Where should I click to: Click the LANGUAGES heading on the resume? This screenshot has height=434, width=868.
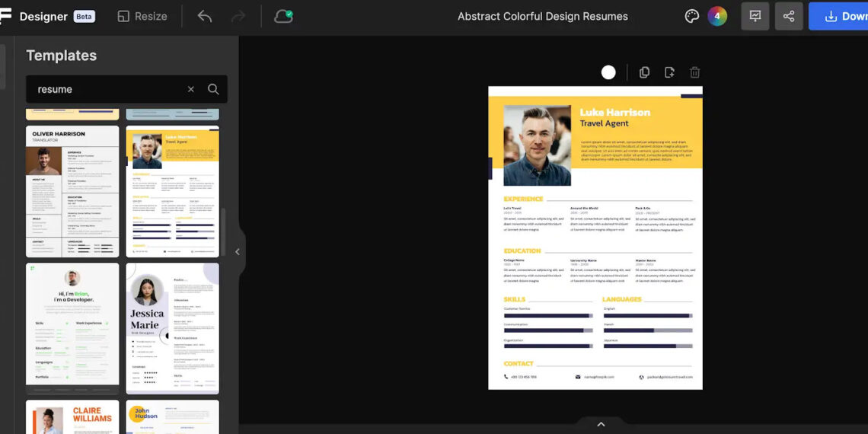(621, 299)
